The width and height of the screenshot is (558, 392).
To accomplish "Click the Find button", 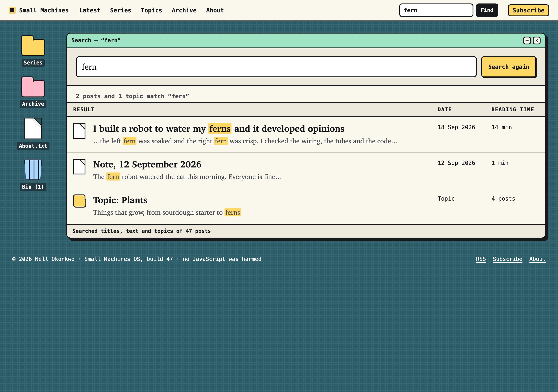I will tap(487, 10).
